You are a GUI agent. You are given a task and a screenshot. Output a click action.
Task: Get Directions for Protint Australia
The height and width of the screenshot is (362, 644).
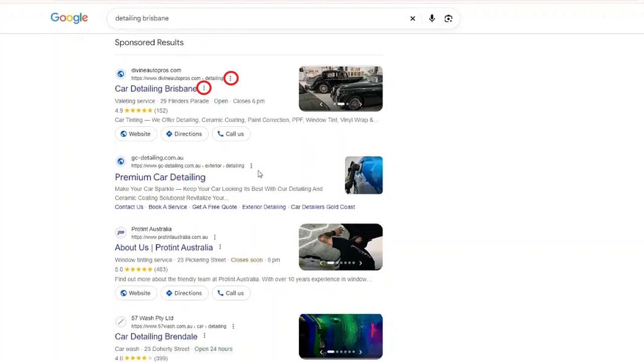(184, 293)
